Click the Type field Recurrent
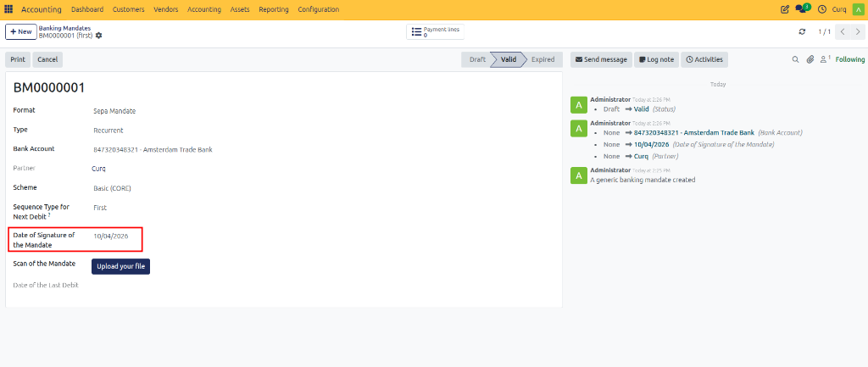Viewport: 868px width, 367px height. [x=108, y=131]
